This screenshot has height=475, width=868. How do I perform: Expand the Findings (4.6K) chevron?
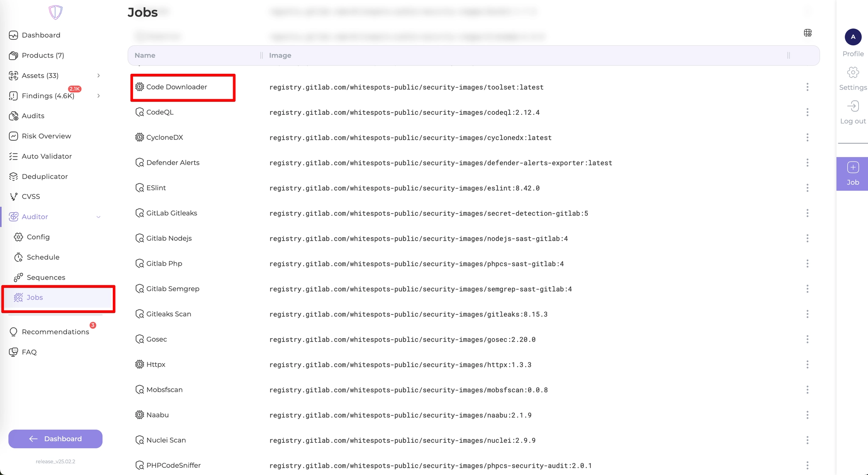pyautogui.click(x=98, y=96)
